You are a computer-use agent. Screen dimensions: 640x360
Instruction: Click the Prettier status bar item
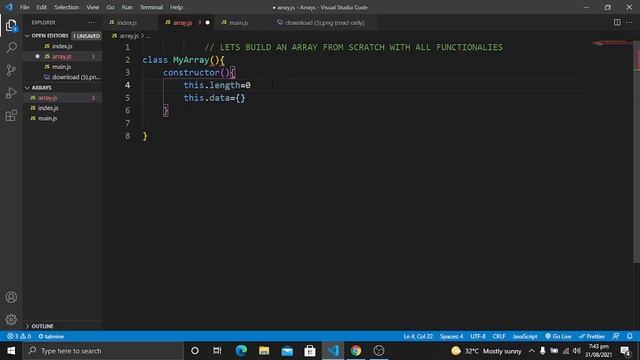click(x=591, y=336)
